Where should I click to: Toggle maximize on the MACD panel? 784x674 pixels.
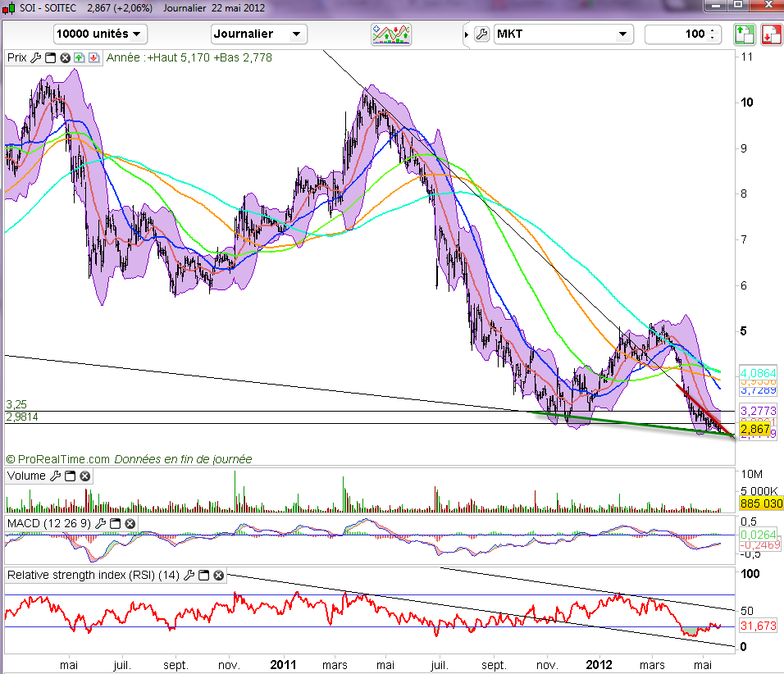click(116, 522)
